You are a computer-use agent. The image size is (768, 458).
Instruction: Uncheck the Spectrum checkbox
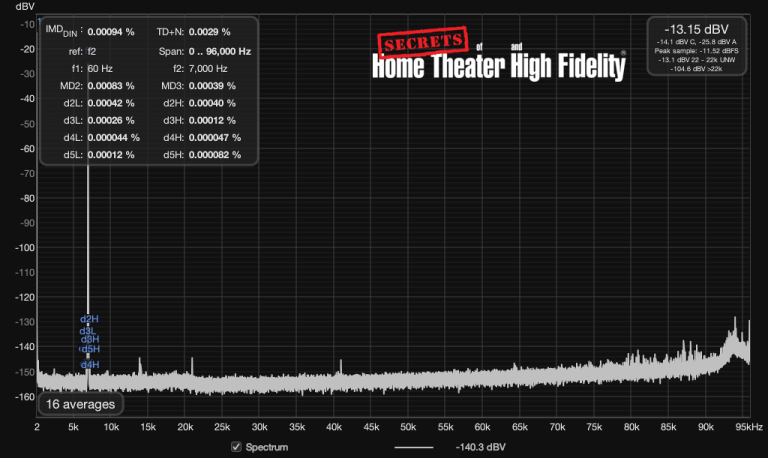click(x=236, y=446)
